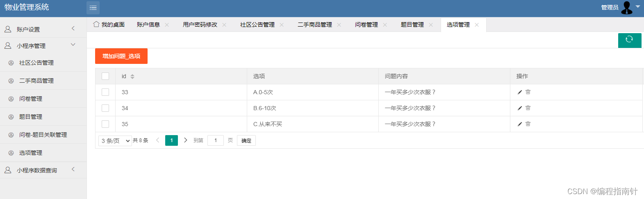Image resolution: width=644 pixels, height=199 pixels.
Task: Go to the previous page arrow
Action: [158, 140]
